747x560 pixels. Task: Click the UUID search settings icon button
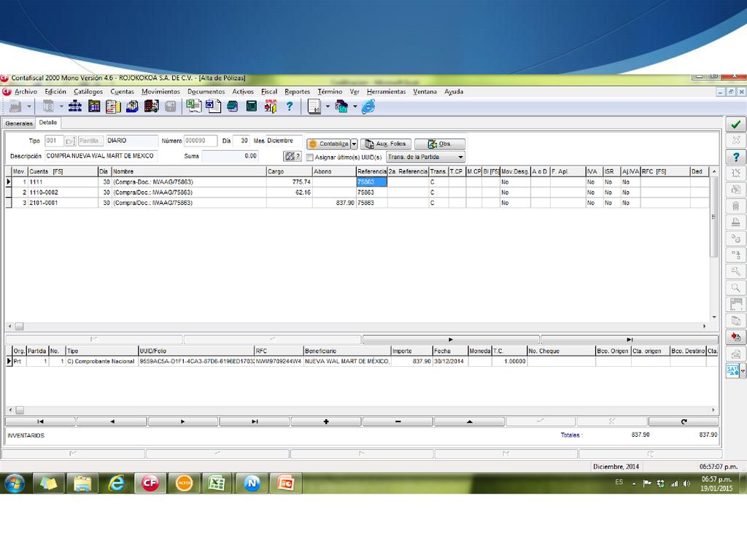[x=292, y=156]
